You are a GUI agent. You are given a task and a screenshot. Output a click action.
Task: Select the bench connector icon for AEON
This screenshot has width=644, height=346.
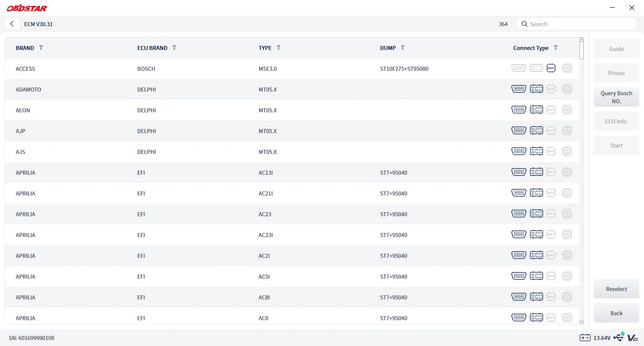pyautogui.click(x=536, y=110)
